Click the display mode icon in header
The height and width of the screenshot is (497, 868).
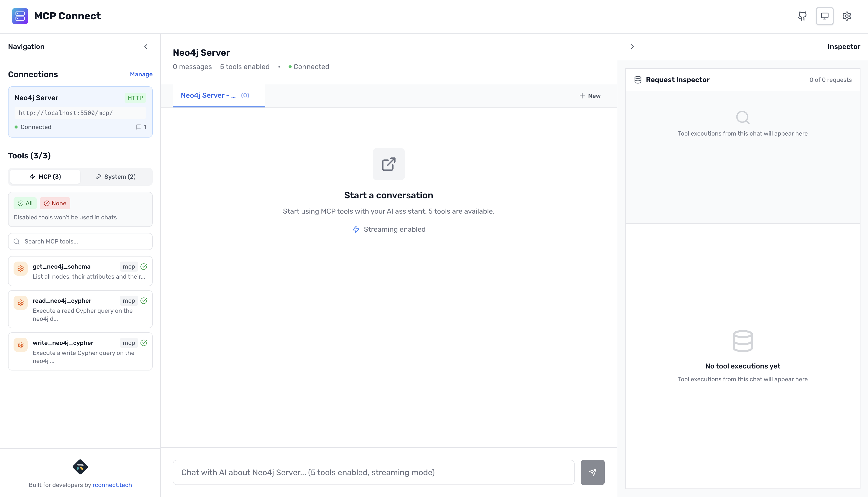pyautogui.click(x=825, y=16)
